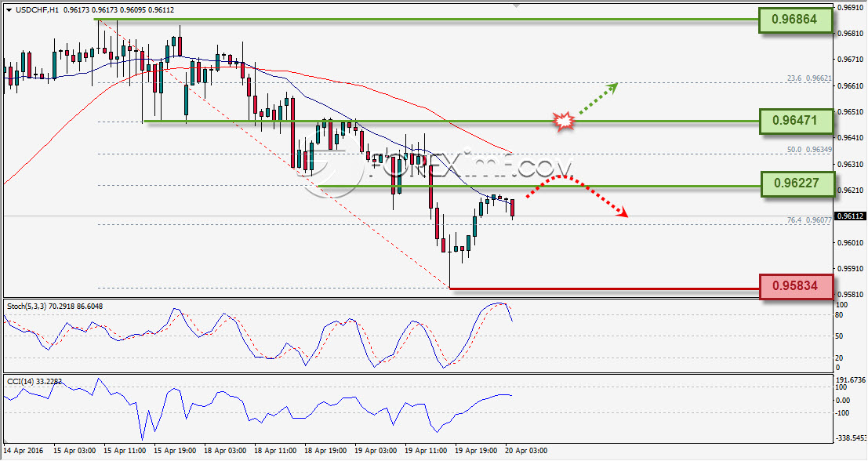The width and height of the screenshot is (868, 461).
Task: Click the 0.96227 price level box
Action: [x=797, y=183]
